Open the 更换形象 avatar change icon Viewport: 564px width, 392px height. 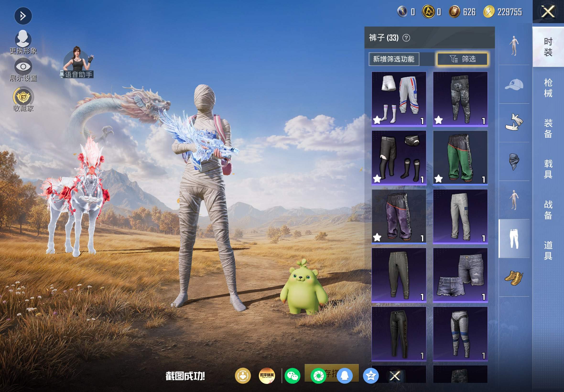(x=23, y=42)
